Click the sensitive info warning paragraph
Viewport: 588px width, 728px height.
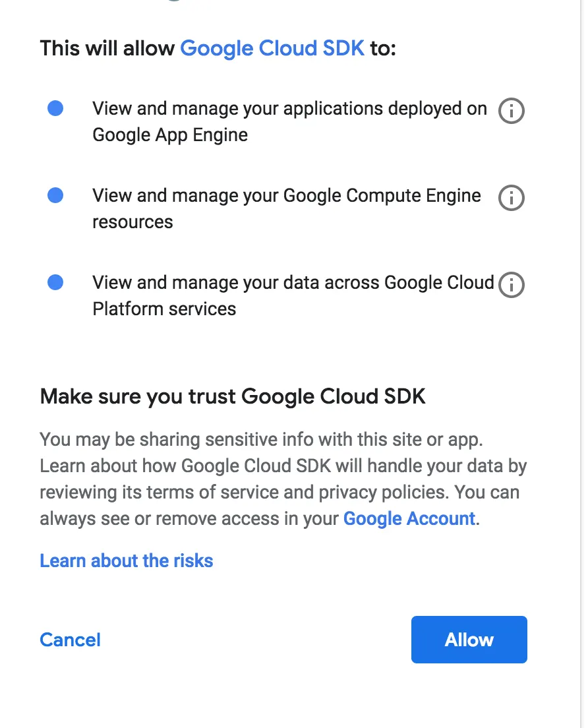coord(283,479)
